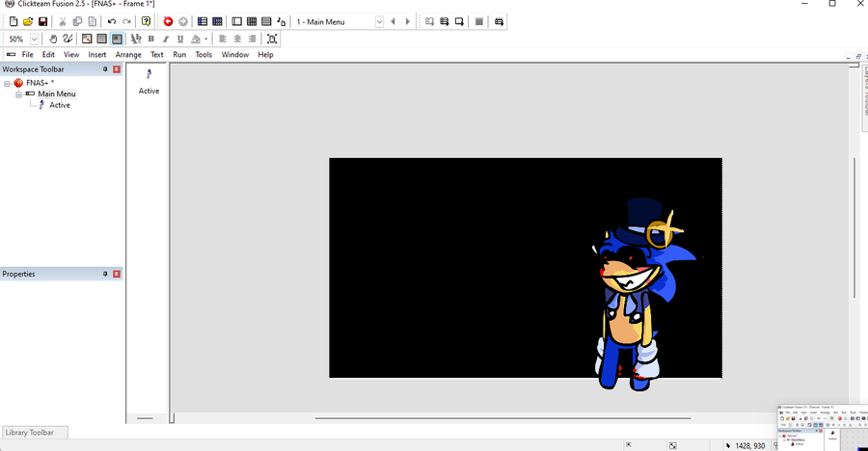Screen dimensions: 868x451
Task: Open the help contents question-mark icon
Action: (146, 21)
